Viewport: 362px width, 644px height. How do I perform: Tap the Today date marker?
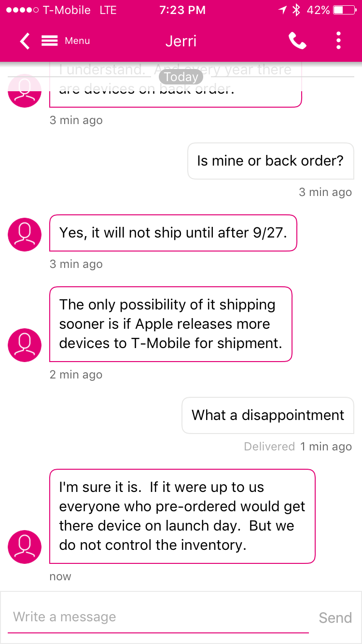(x=181, y=77)
